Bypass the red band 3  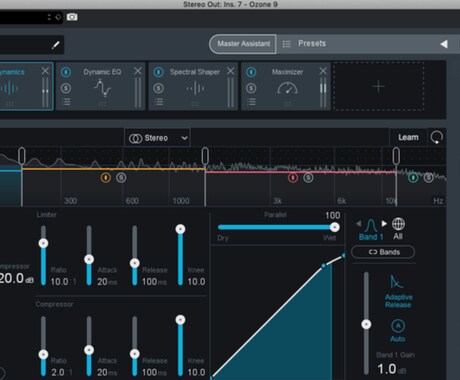click(293, 178)
